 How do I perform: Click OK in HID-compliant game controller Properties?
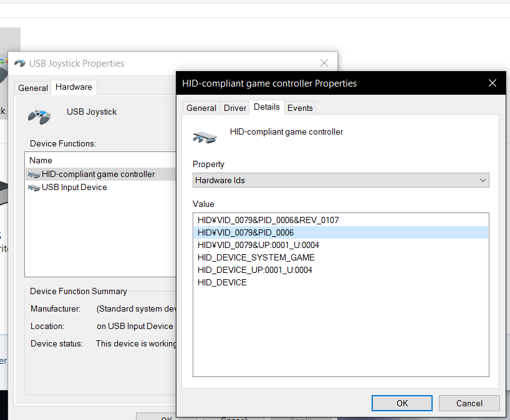[x=402, y=403]
